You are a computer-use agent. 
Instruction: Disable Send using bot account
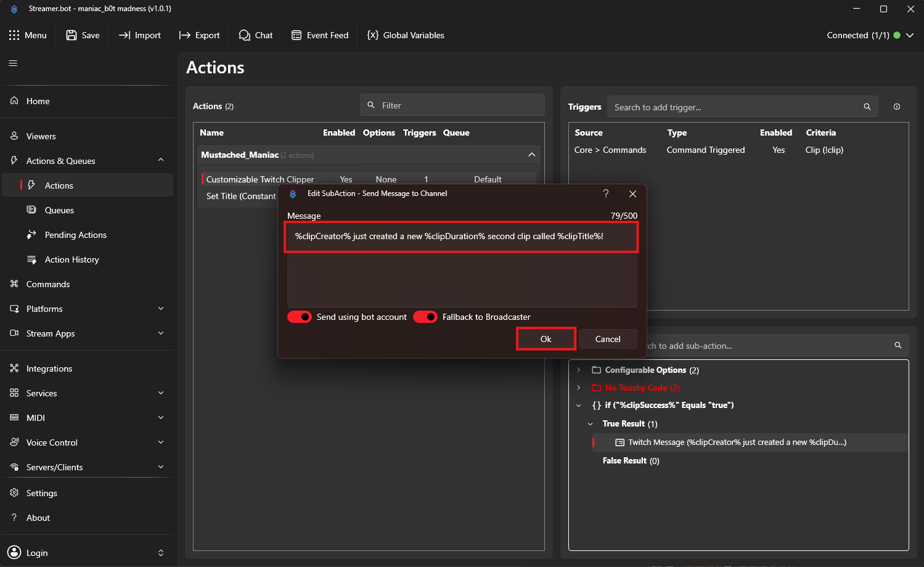coord(300,317)
